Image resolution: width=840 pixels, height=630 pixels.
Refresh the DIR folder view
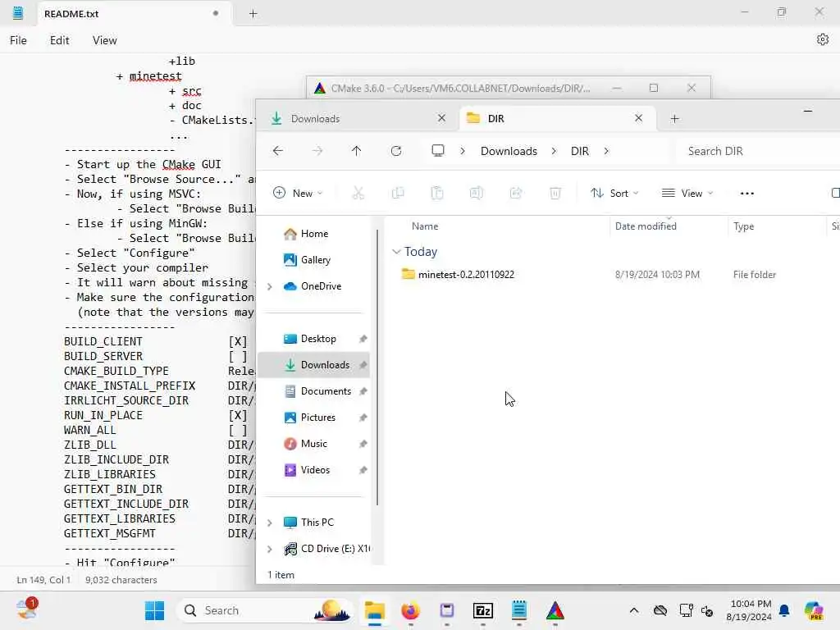click(x=396, y=151)
